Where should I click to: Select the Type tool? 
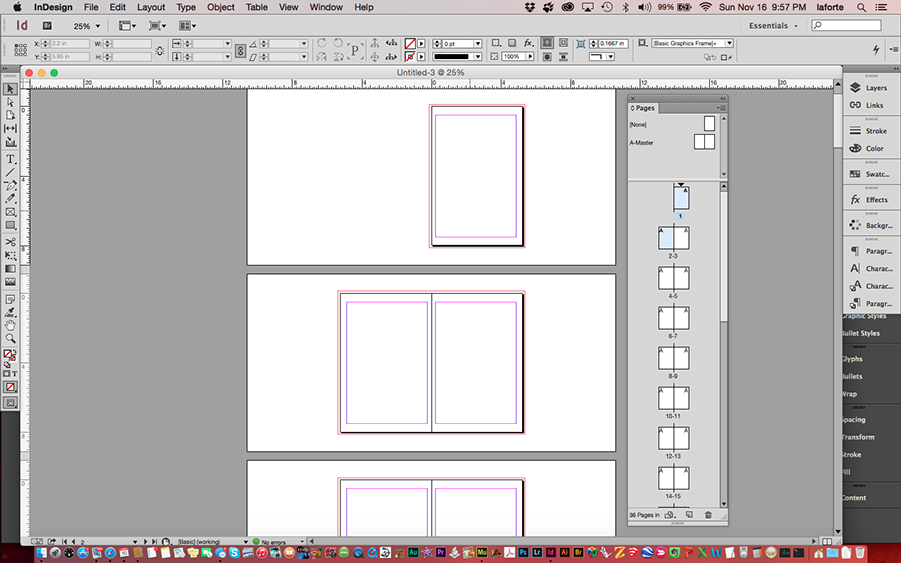coord(10,159)
